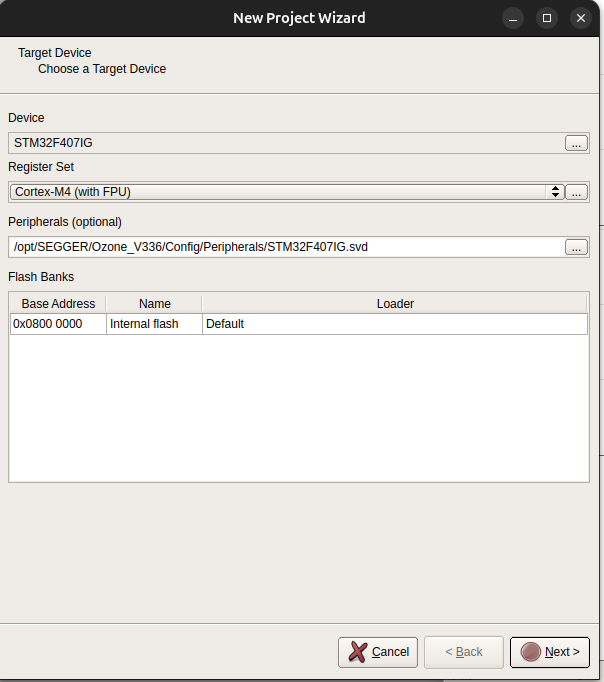Click the Name column header
The height and width of the screenshot is (682, 604).
pyautogui.click(x=154, y=303)
